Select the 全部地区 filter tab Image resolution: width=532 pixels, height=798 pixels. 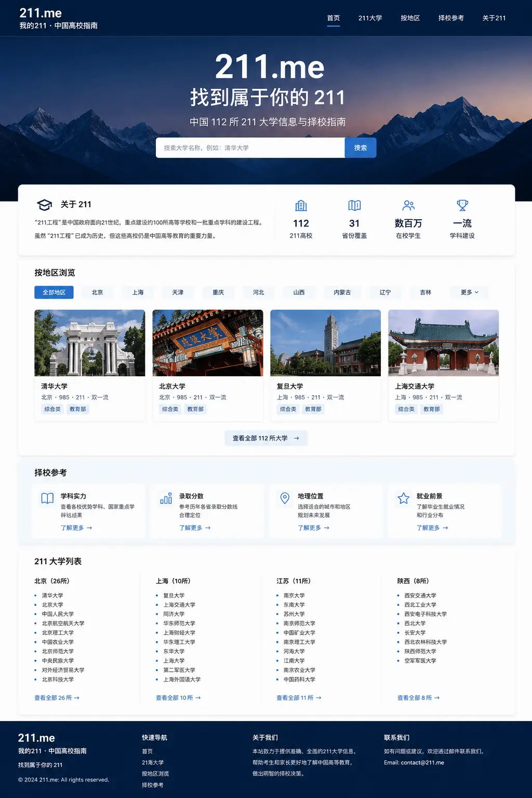click(54, 292)
